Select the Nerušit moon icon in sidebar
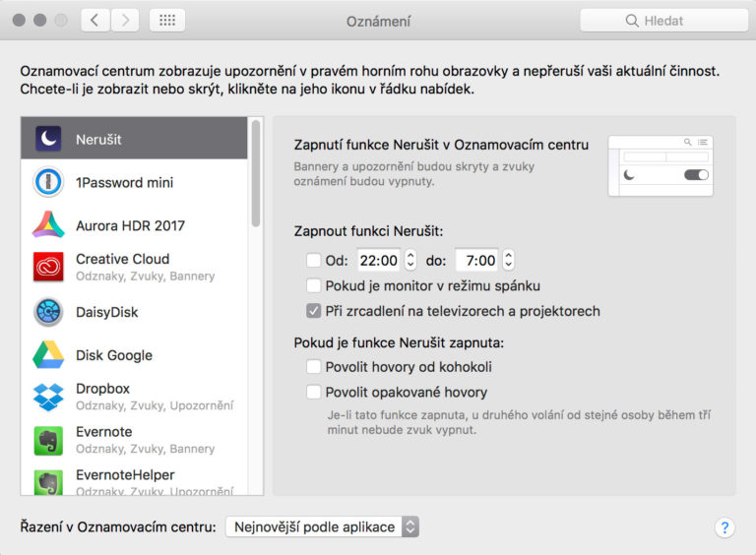Image resolution: width=756 pixels, height=555 pixels. click(48, 139)
